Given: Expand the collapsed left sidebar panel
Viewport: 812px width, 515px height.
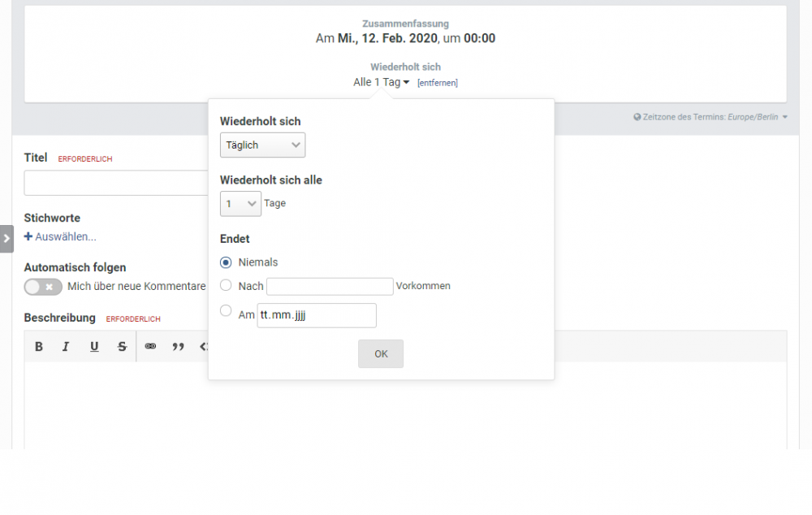Looking at the screenshot, I should (x=6, y=239).
